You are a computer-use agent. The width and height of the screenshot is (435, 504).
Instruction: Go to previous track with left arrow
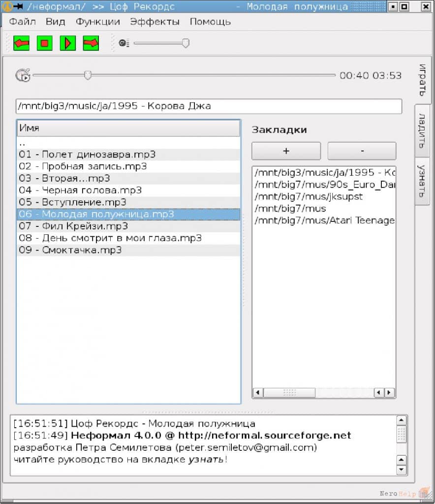point(22,43)
